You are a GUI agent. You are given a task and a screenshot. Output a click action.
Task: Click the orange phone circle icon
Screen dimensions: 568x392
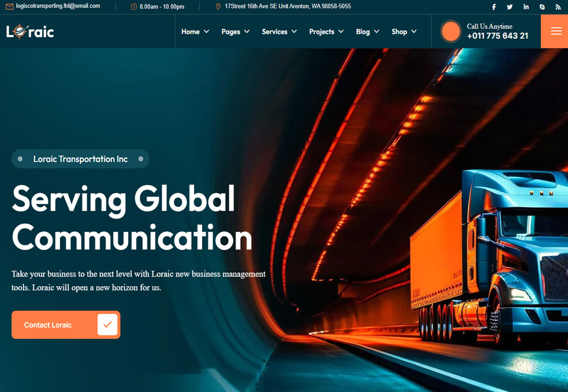(x=450, y=31)
